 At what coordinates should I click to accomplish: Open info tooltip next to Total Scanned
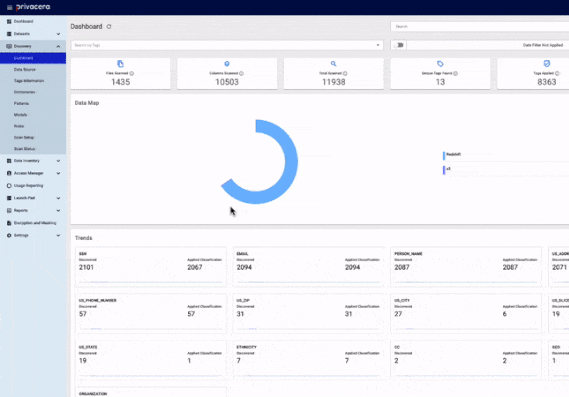345,73
